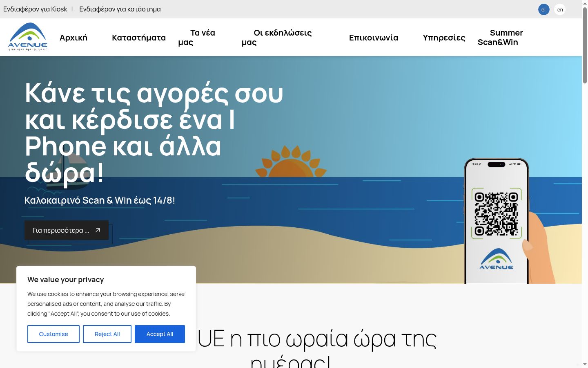Switch language to Greek (el)

[x=543, y=9]
